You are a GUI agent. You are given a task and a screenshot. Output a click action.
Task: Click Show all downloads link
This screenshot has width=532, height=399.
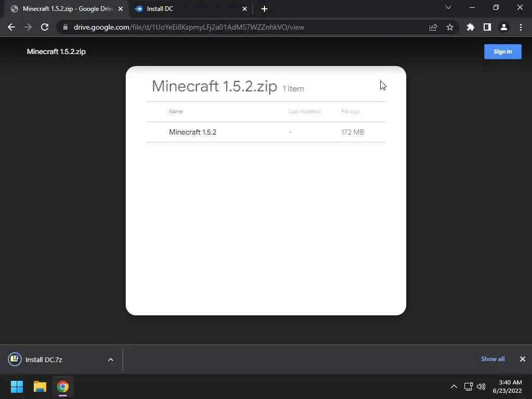pos(493,359)
